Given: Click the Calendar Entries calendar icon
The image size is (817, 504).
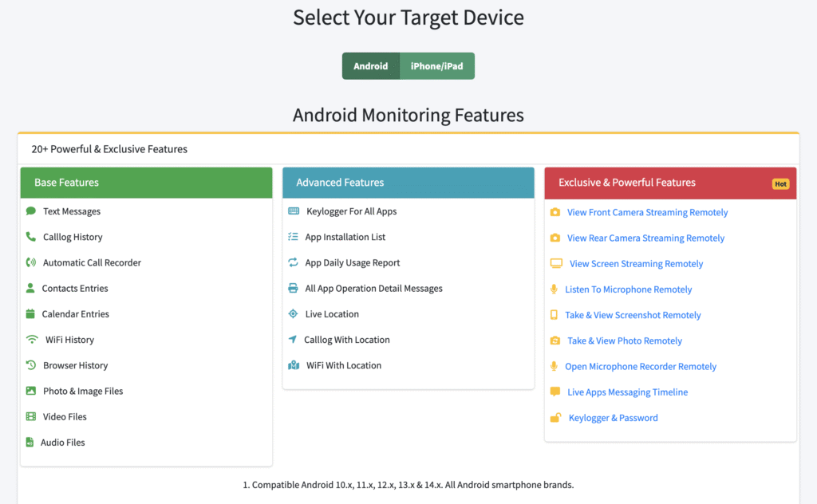Looking at the screenshot, I should (x=30, y=313).
